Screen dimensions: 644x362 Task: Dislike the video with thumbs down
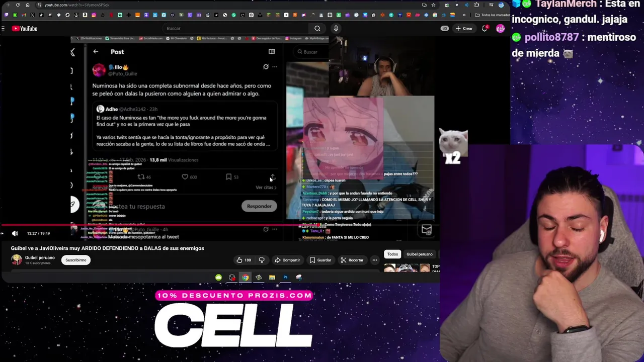[261, 260]
